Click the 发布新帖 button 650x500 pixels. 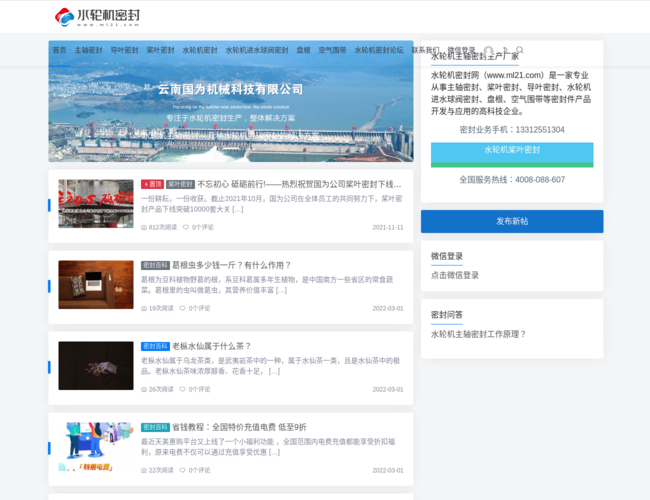(x=512, y=221)
